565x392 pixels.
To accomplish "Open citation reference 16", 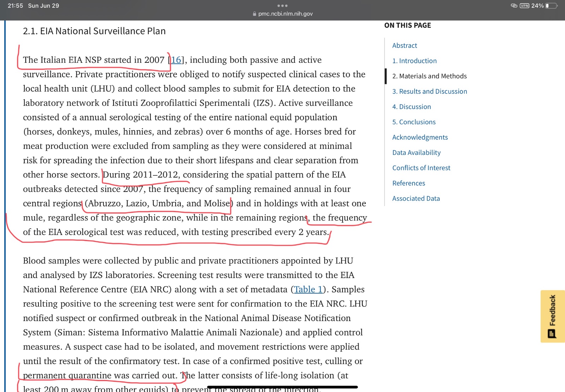I will (176, 60).
